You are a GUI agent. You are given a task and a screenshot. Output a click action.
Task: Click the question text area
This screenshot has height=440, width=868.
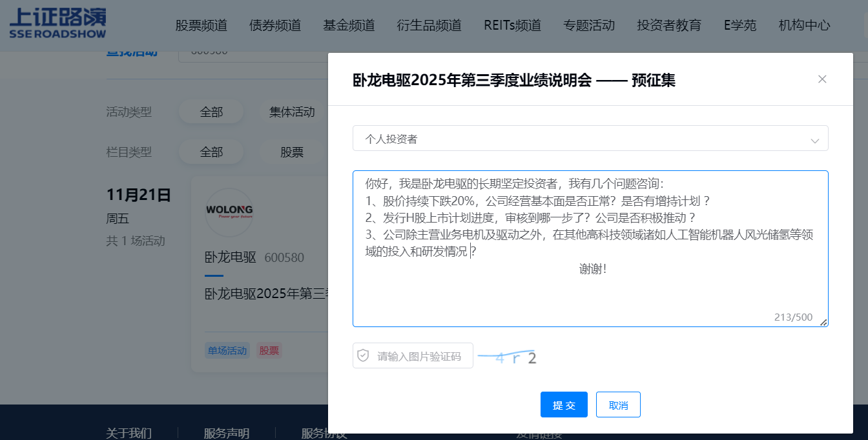[590, 249]
